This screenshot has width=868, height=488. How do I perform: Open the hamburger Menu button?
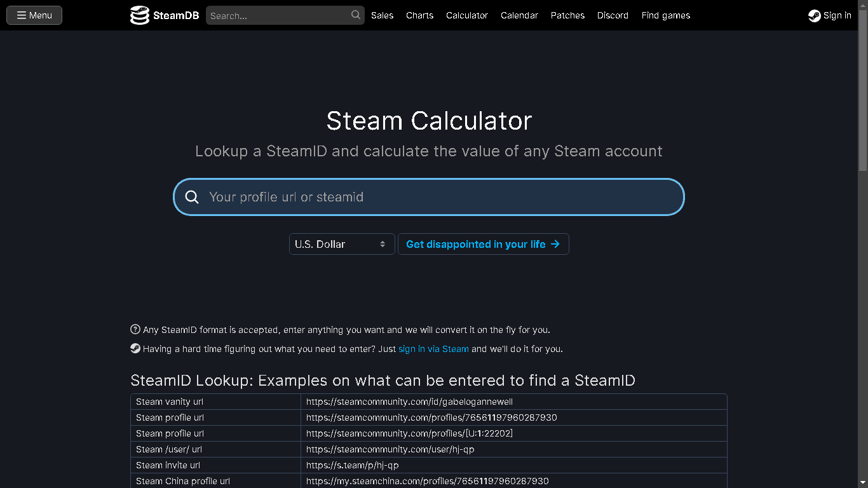pos(34,15)
